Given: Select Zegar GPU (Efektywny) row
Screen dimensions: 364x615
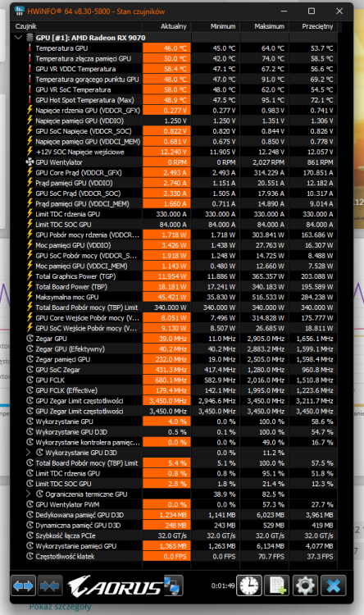Looking at the screenshot, I should 175,348.
